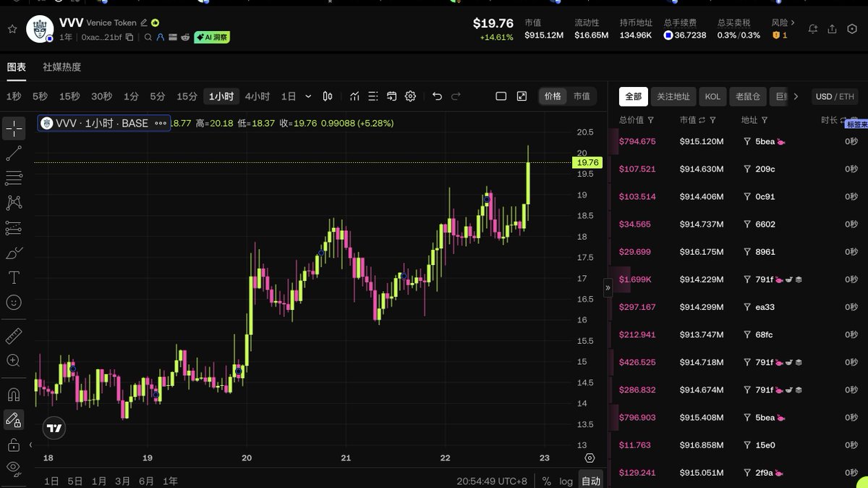Click the redo arrow
Viewport: 868px width, 488px height.
(x=456, y=96)
